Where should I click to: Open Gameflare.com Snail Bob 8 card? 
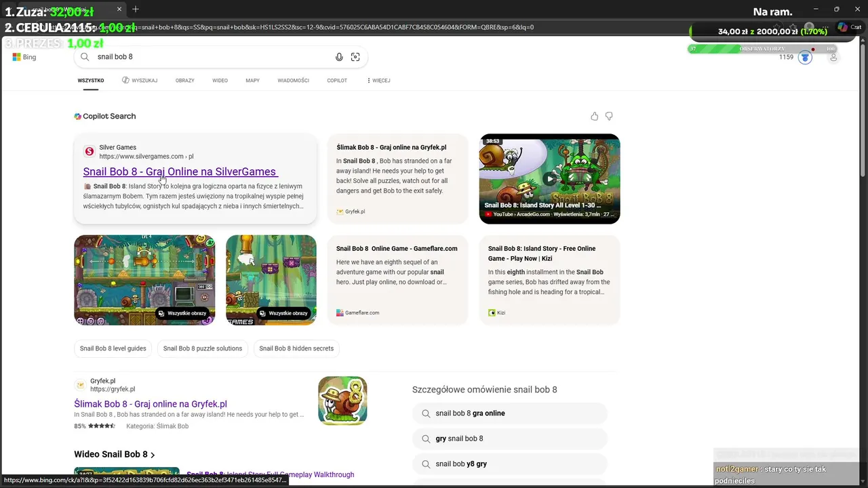pyautogui.click(x=398, y=280)
